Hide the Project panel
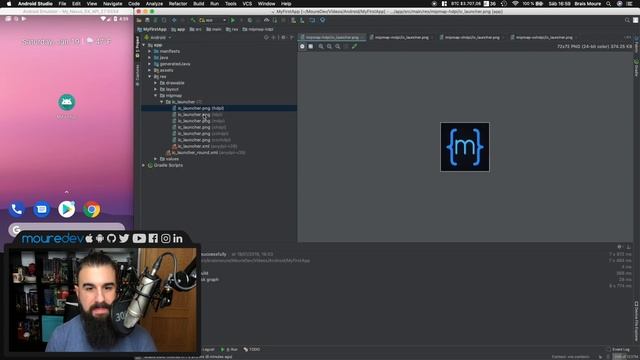Image resolution: width=640 pixels, height=360 pixels. pyautogui.click(x=291, y=38)
